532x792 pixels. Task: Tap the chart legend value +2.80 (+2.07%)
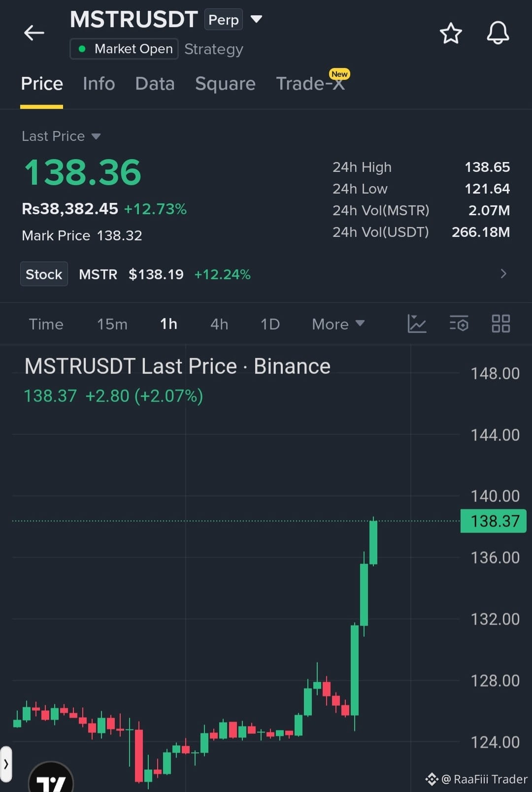(x=144, y=396)
